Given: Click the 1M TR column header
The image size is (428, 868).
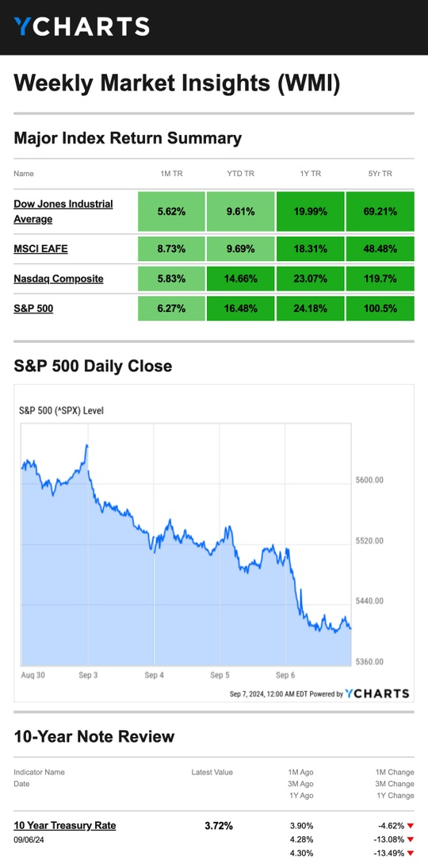Looking at the screenshot, I should point(171,173).
